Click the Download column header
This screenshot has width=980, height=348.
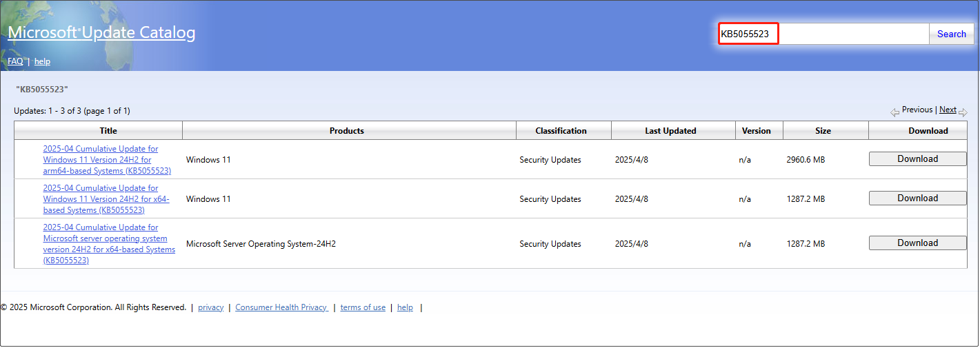coord(928,130)
